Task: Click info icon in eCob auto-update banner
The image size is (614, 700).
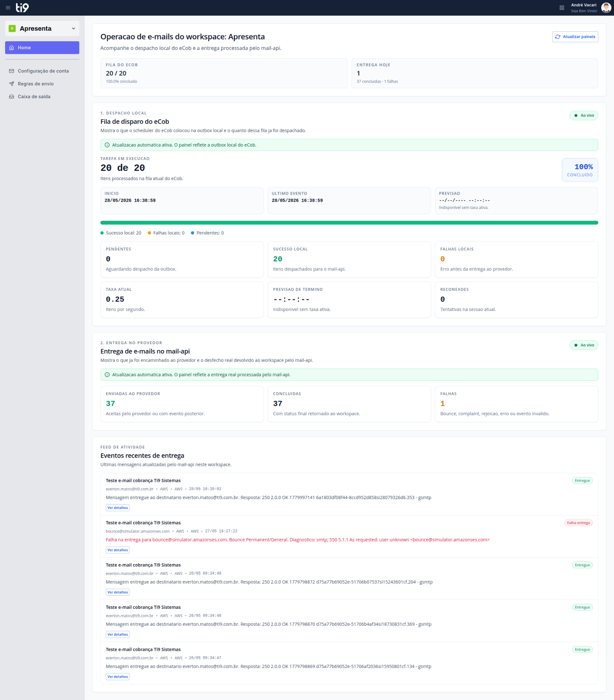Action: [107, 145]
